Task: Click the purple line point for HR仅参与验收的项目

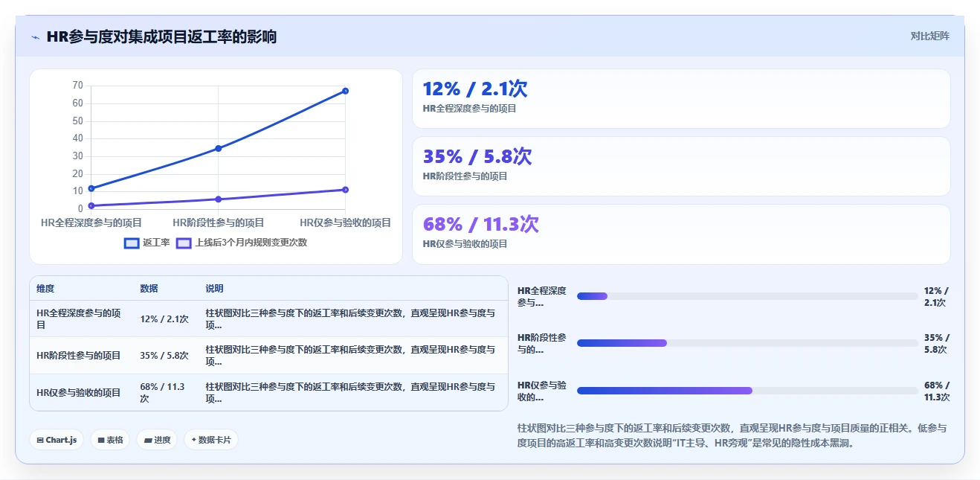Action: pyautogui.click(x=345, y=190)
